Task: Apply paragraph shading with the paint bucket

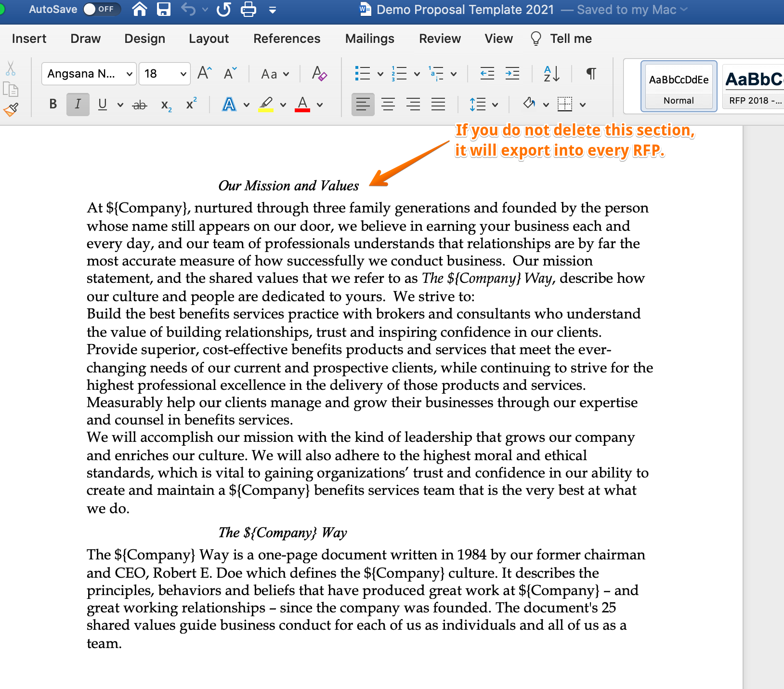Action: (x=529, y=103)
